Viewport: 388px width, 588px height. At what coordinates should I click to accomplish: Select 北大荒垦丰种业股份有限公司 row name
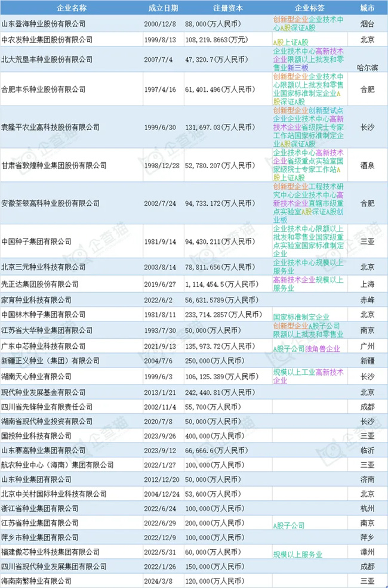[48, 59]
